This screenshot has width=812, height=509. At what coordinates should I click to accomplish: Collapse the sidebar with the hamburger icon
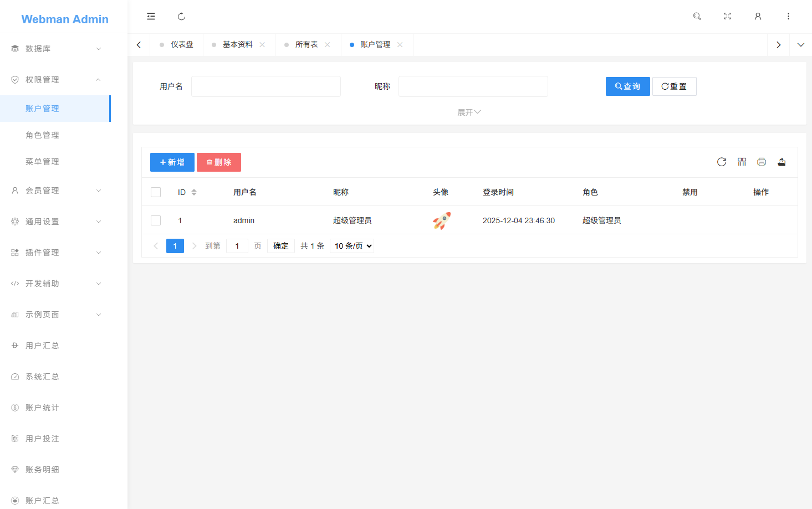pos(151,16)
